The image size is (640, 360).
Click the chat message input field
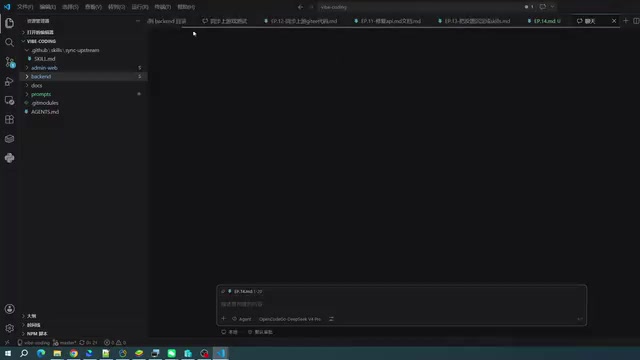coord(402,304)
